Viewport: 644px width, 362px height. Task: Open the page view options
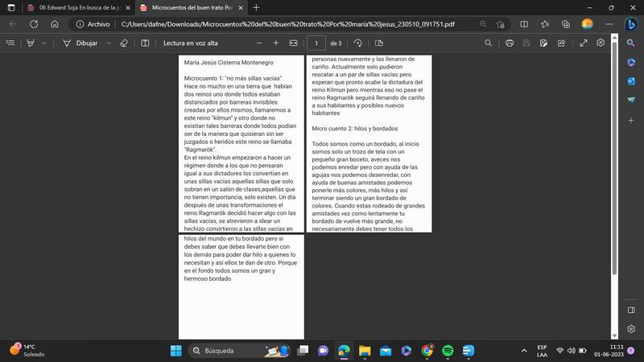point(379,43)
